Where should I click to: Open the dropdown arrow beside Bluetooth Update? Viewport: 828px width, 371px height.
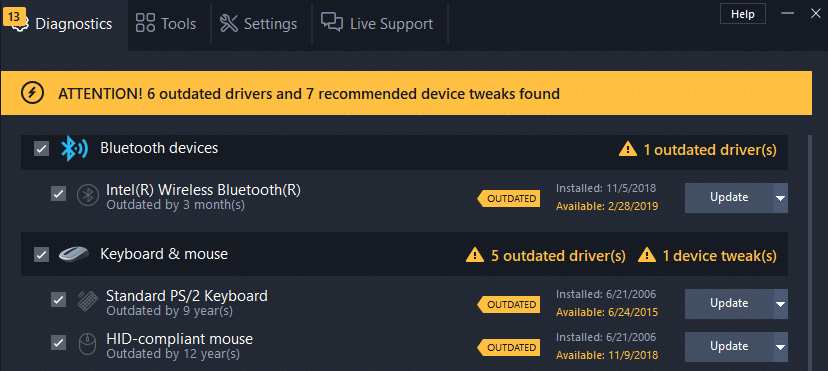(x=781, y=198)
